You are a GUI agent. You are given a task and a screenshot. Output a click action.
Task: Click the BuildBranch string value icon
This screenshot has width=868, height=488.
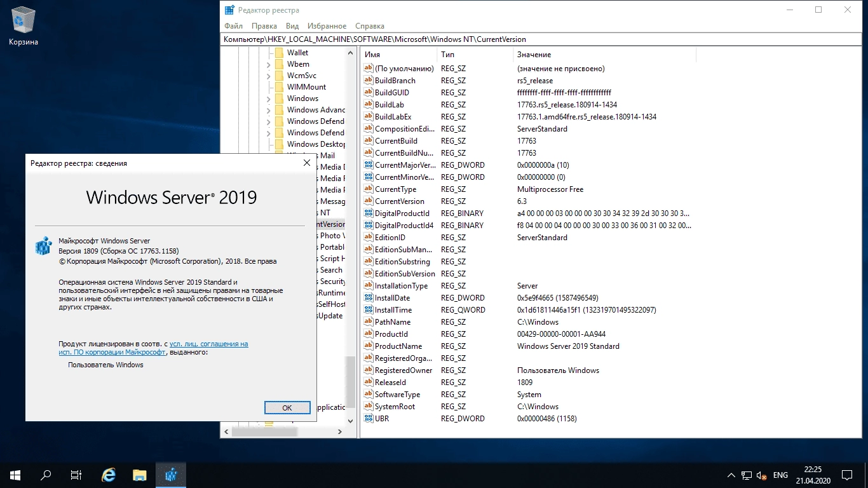click(x=369, y=81)
